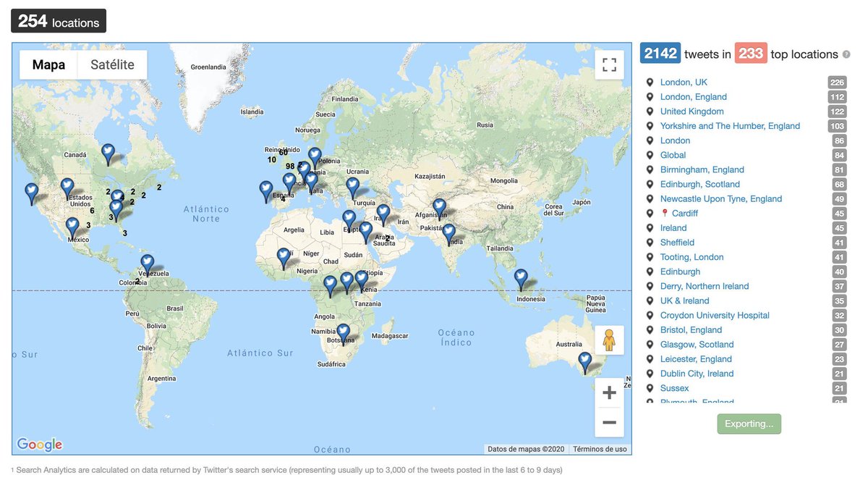Click the Twitter marker over Egipto

(x=349, y=220)
